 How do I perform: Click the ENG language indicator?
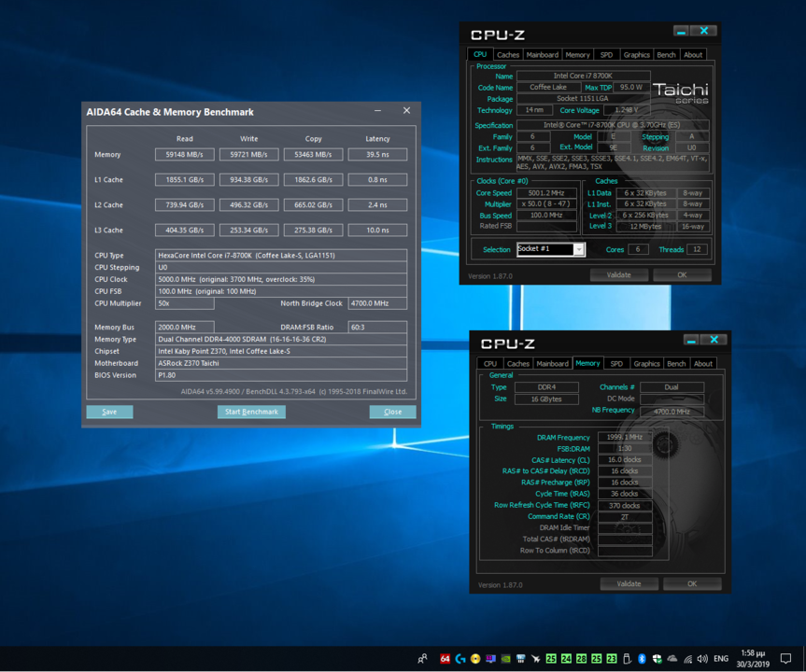point(721,659)
